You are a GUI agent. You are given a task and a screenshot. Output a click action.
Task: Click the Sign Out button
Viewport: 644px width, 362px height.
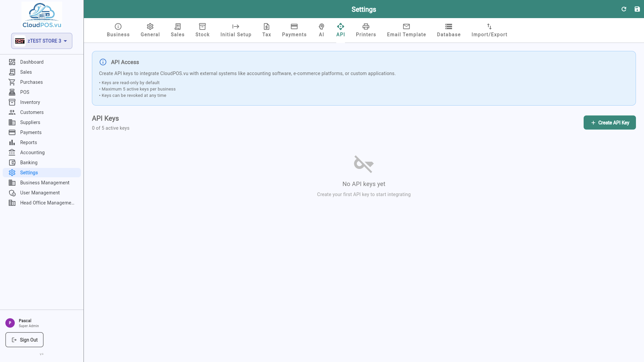(x=24, y=340)
